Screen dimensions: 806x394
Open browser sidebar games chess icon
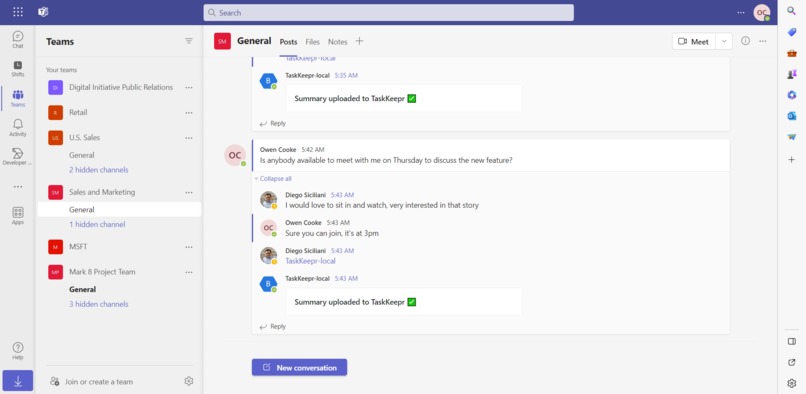pyautogui.click(x=792, y=74)
